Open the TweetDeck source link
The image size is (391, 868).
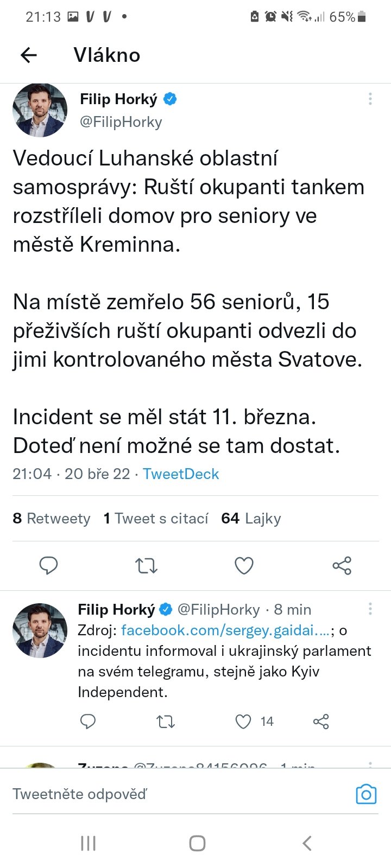[x=181, y=474]
